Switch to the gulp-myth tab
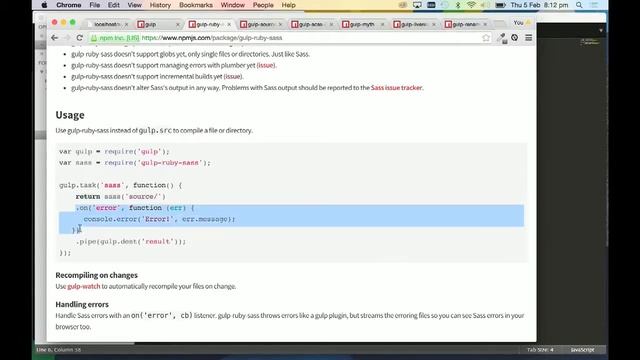640x360 pixels. 363,24
